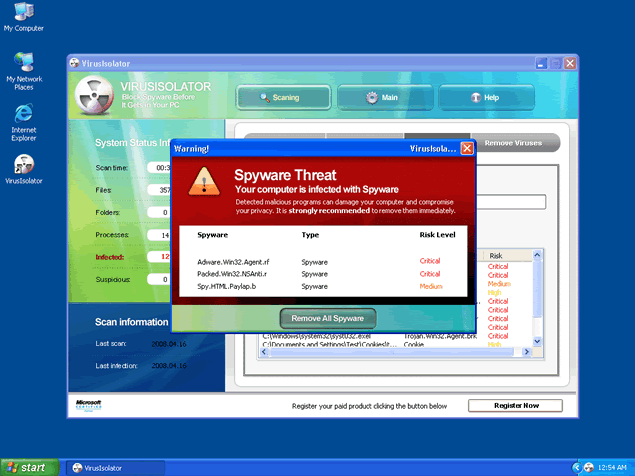Click the system tray notification icon
The height and width of the screenshot is (476, 635).
(x=576, y=467)
